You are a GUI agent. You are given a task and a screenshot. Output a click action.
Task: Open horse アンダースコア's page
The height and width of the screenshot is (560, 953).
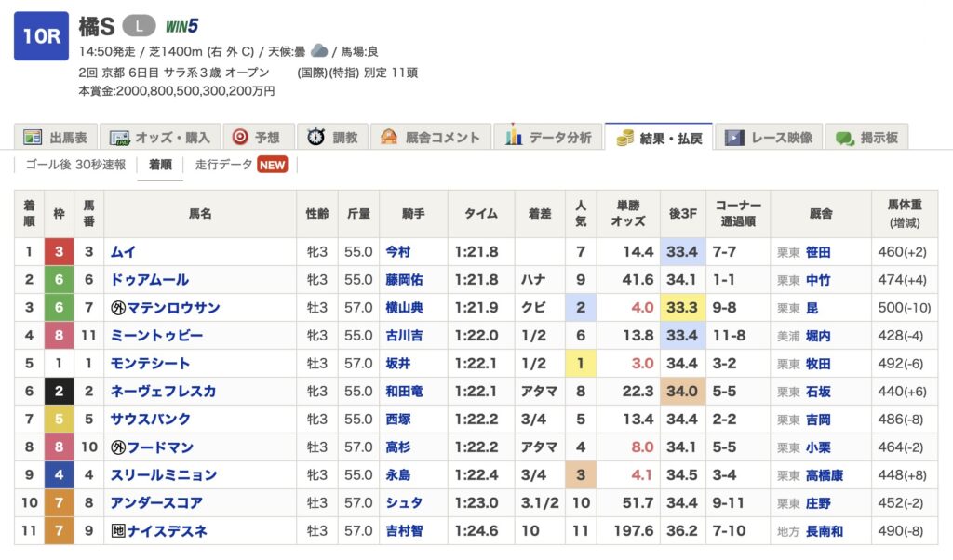point(156,503)
